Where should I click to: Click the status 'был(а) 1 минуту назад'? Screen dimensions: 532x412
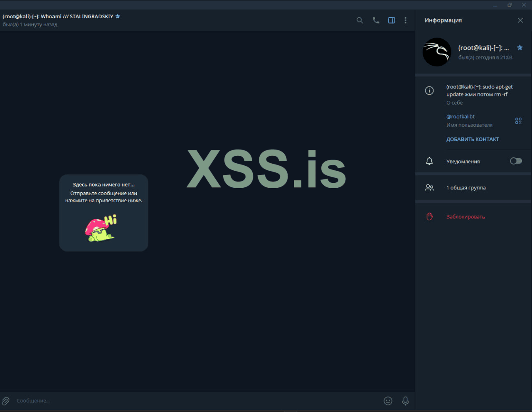coord(30,25)
